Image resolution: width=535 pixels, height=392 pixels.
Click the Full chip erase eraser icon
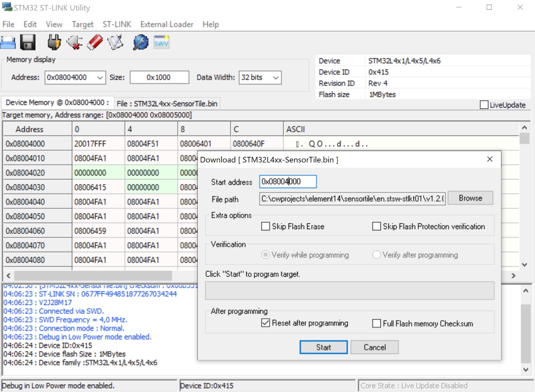[x=95, y=43]
